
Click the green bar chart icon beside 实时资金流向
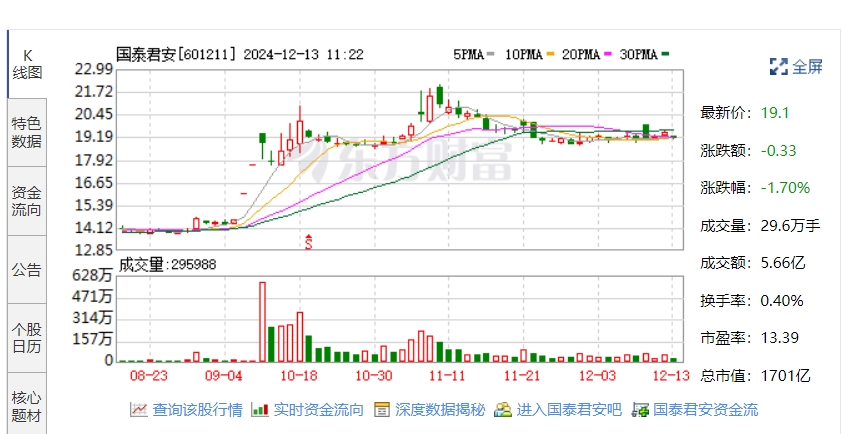click(260, 410)
